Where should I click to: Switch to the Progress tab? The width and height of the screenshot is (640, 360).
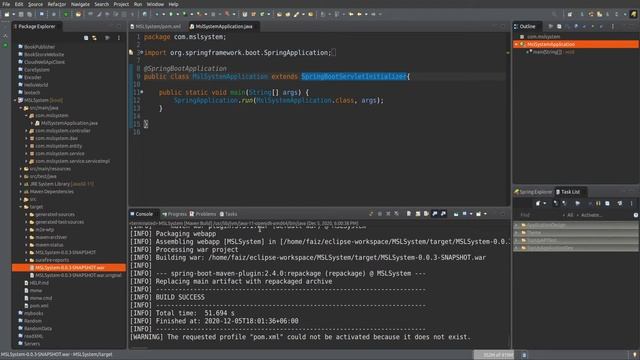174,214
